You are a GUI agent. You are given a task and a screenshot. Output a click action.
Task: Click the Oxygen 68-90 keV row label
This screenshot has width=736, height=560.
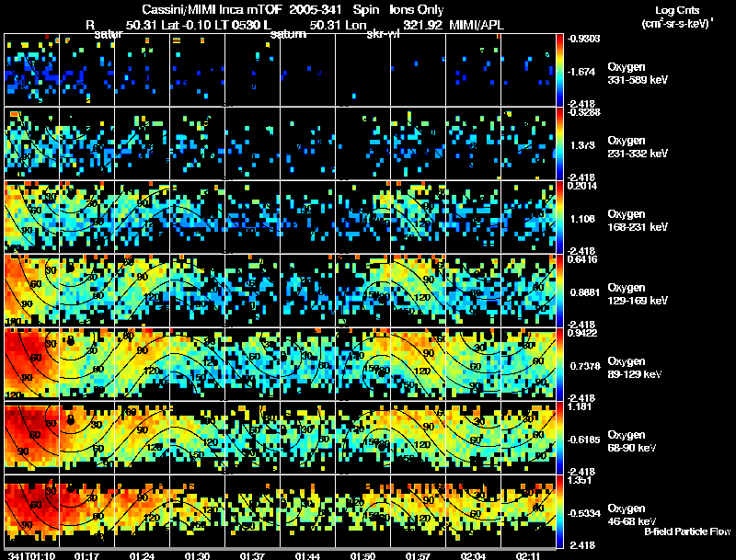click(x=632, y=441)
